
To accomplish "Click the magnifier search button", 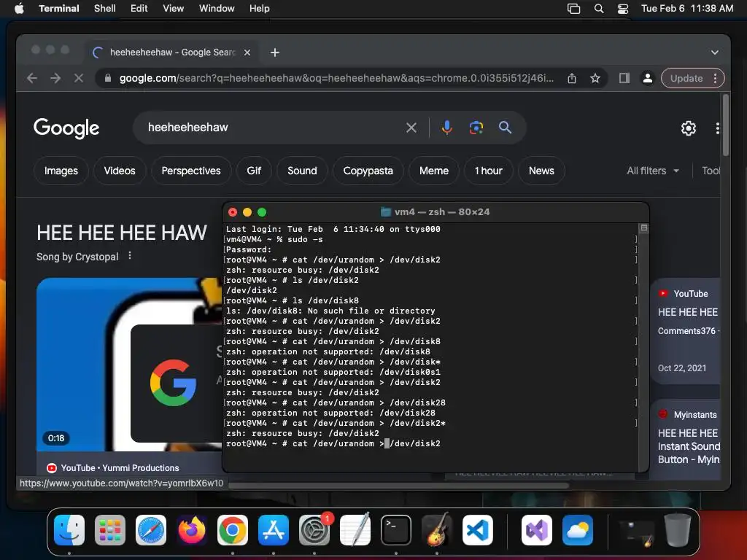I will (505, 128).
